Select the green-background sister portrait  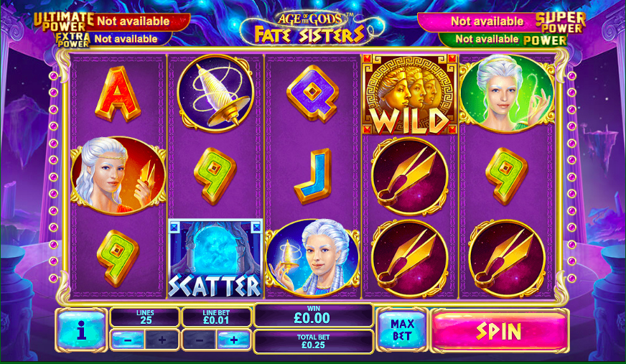[507, 94]
